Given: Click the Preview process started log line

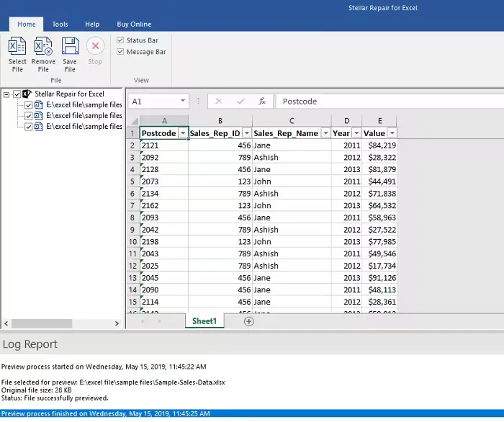Looking at the screenshot, I should (x=104, y=367).
